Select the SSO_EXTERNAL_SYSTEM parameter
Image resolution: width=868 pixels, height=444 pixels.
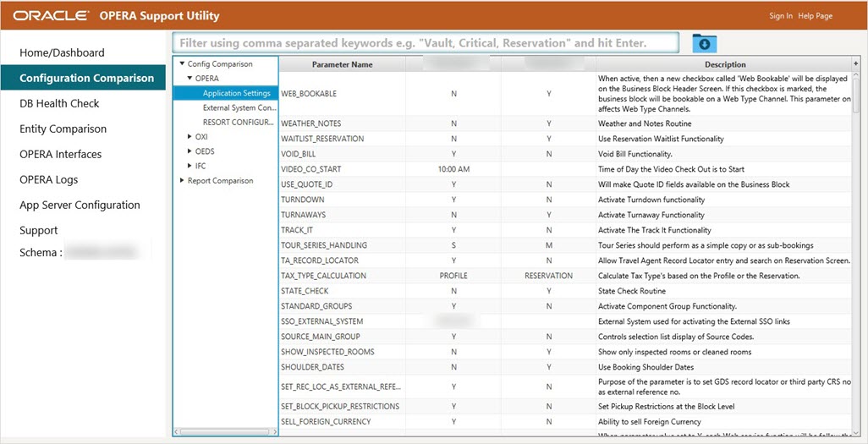click(x=321, y=321)
